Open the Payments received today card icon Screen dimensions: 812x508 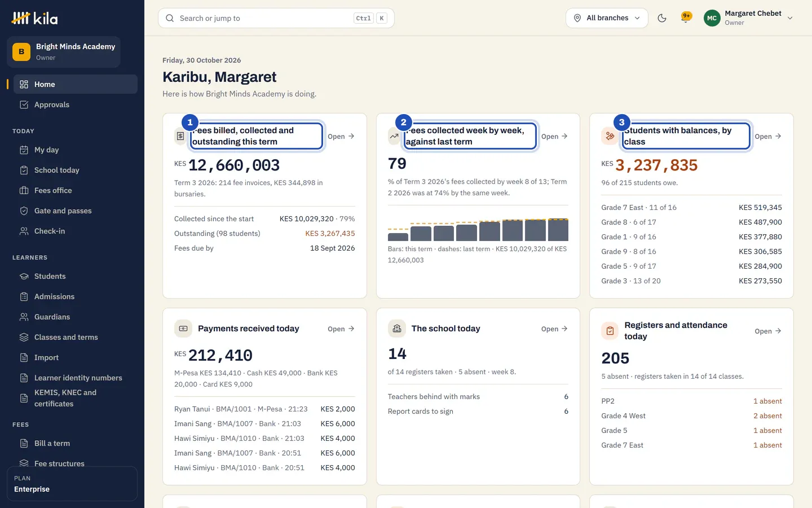183,329
